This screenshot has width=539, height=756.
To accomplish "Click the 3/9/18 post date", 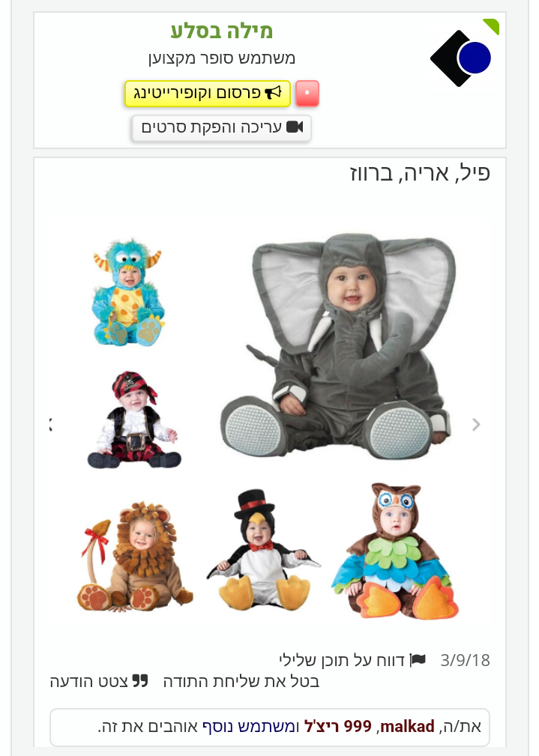I will 466,660.
